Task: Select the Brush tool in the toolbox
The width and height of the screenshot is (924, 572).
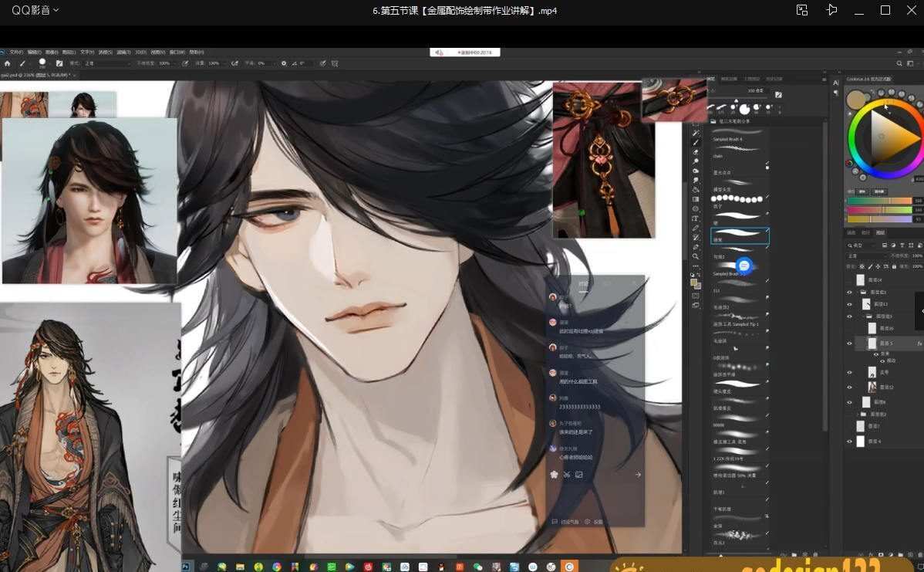Action: click(x=696, y=142)
